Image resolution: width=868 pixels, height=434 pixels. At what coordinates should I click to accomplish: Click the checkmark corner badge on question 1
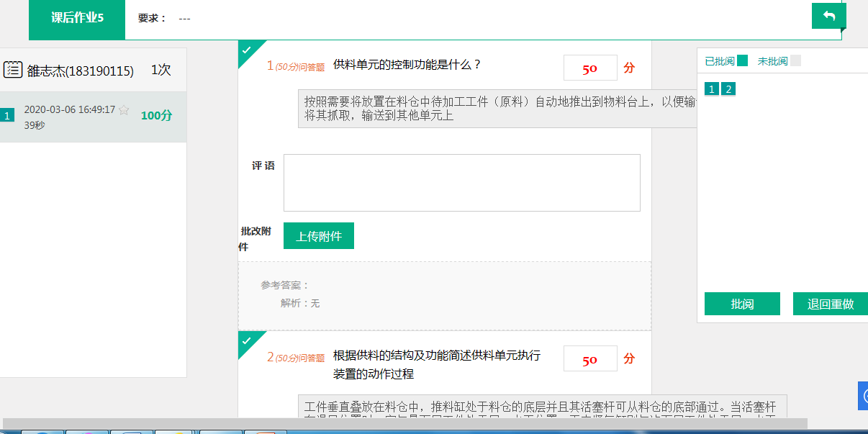point(247,50)
